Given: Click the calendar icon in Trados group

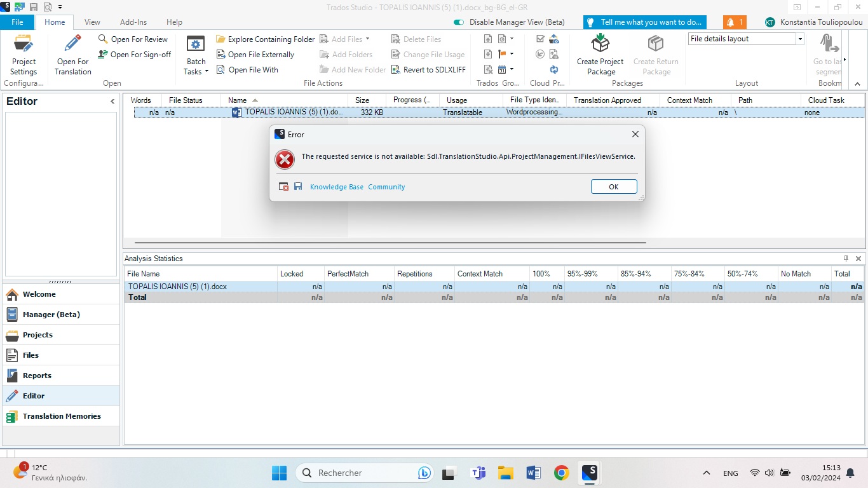Looking at the screenshot, I should pyautogui.click(x=502, y=69).
